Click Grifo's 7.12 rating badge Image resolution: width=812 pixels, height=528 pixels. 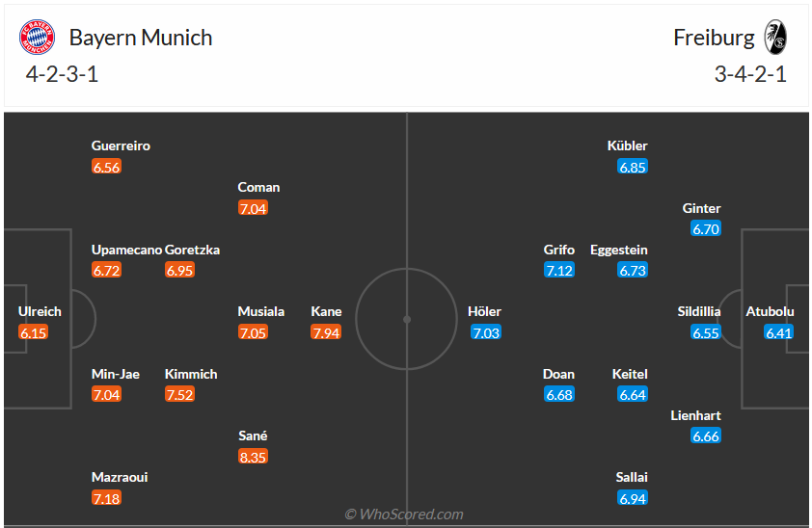(559, 271)
